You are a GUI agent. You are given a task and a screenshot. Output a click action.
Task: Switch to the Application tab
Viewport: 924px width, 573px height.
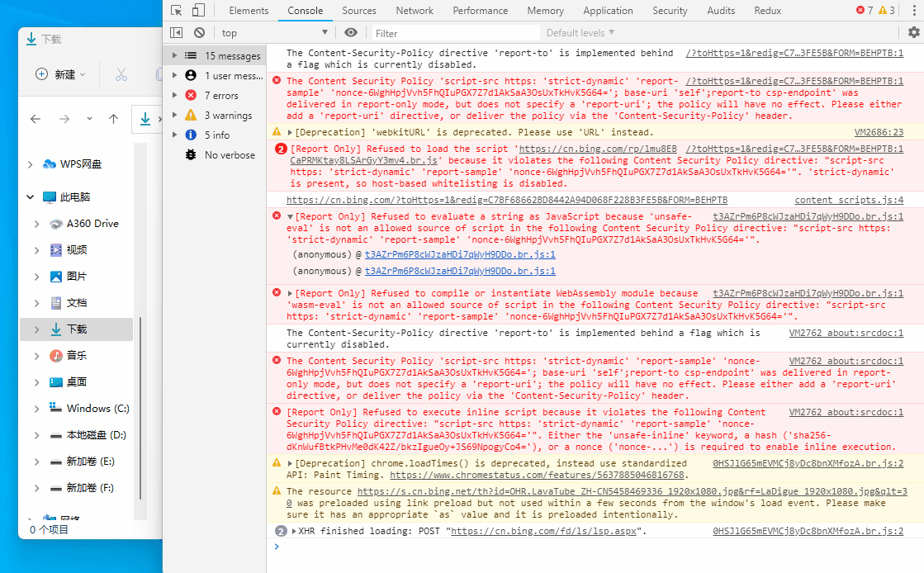[608, 11]
